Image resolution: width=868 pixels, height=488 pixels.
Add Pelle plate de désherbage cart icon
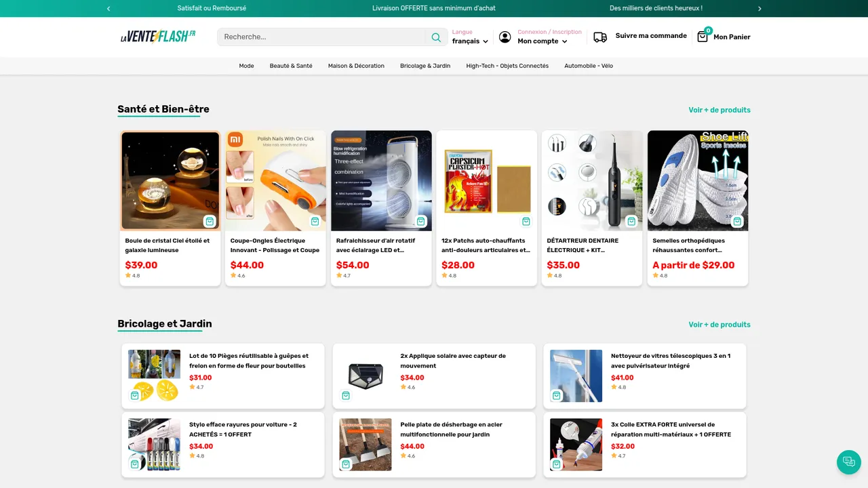tap(346, 464)
